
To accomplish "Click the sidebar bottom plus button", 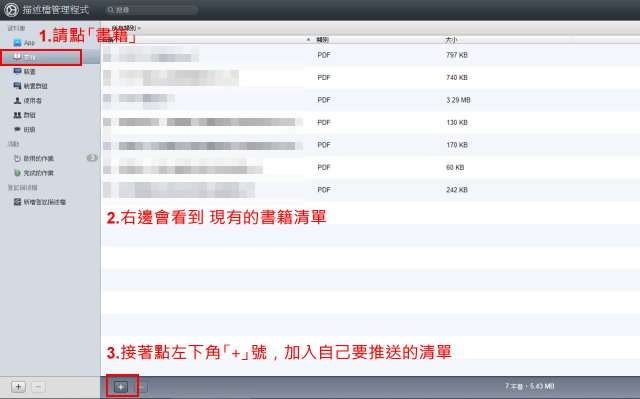I will 18,386.
